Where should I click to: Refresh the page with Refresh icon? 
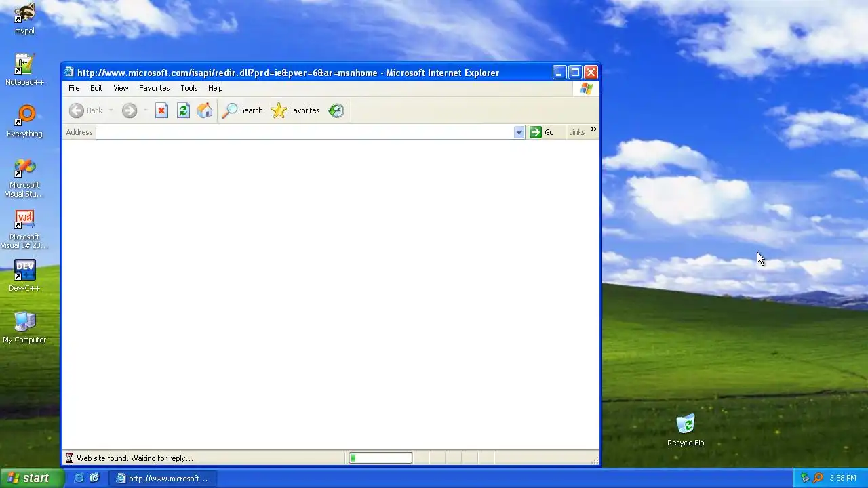click(183, 110)
